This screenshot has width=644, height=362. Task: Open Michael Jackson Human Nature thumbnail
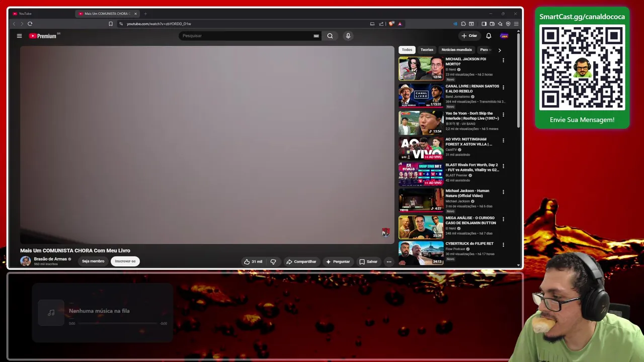421,200
